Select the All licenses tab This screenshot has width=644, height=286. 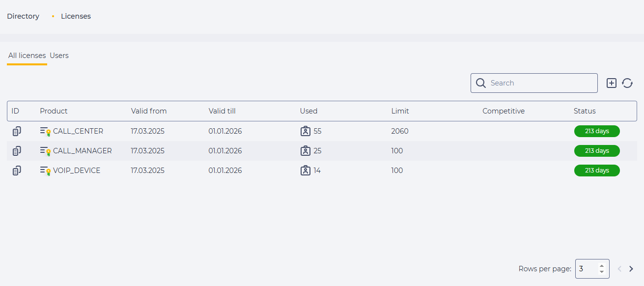tap(27, 56)
